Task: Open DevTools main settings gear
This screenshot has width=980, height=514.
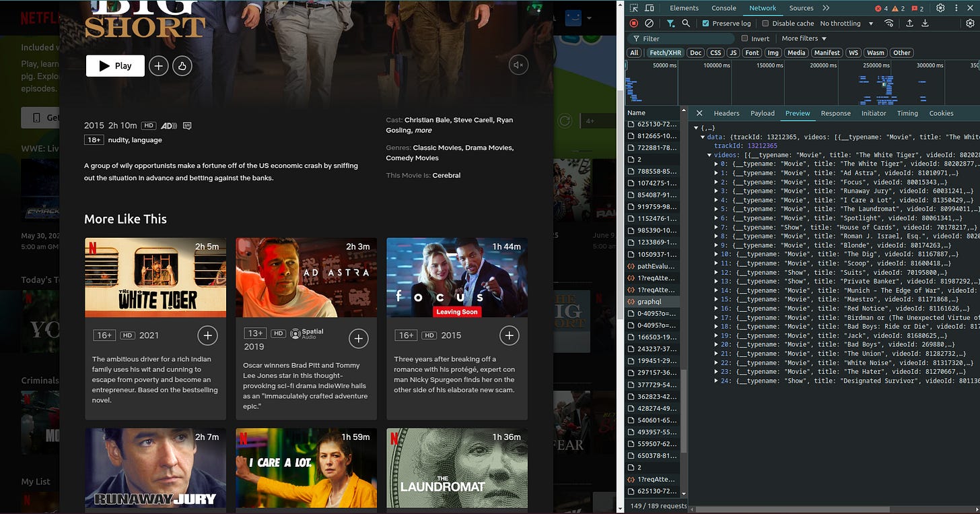Action: coord(940,8)
